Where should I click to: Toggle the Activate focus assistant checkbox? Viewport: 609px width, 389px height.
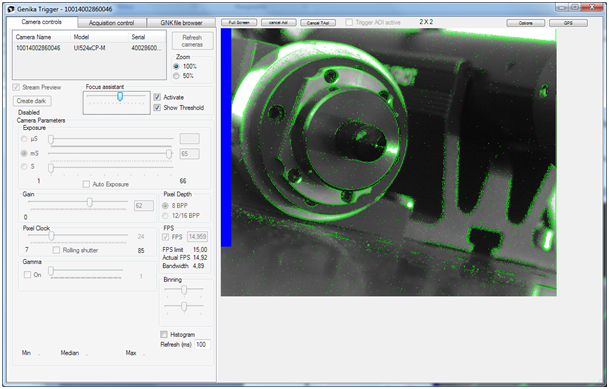[x=157, y=97]
